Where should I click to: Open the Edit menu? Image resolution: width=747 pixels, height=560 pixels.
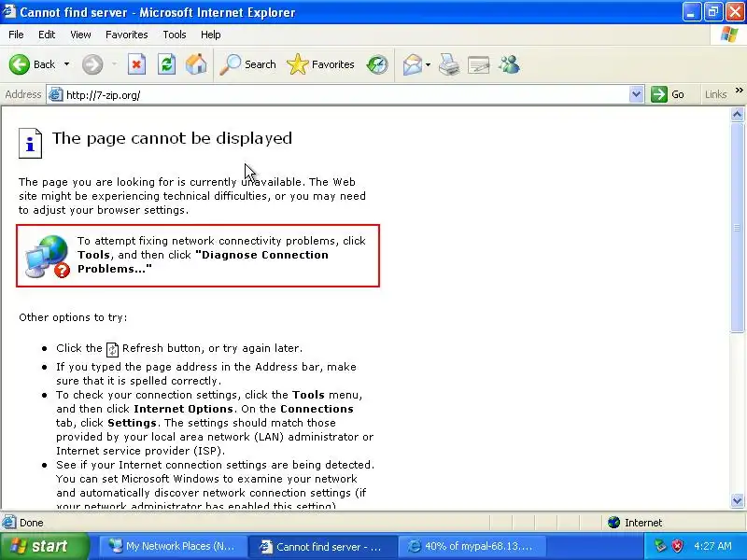point(47,35)
